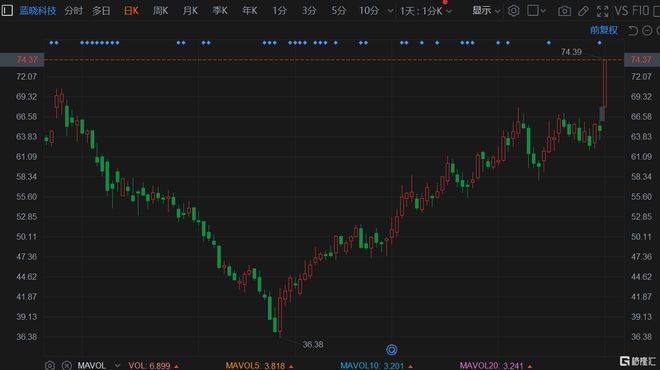Zoom out chart with minus circle icon

[x=647, y=30]
